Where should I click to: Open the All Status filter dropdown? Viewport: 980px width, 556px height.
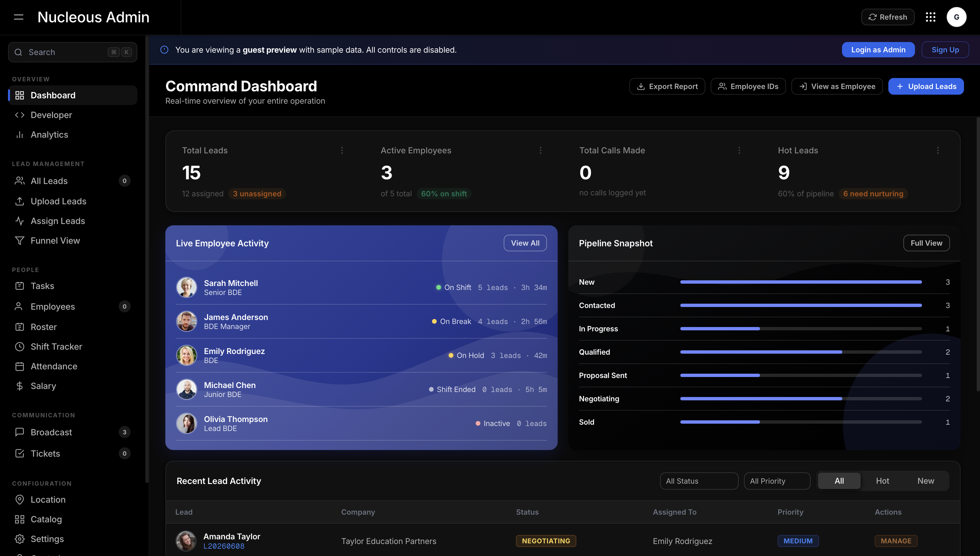(x=699, y=481)
